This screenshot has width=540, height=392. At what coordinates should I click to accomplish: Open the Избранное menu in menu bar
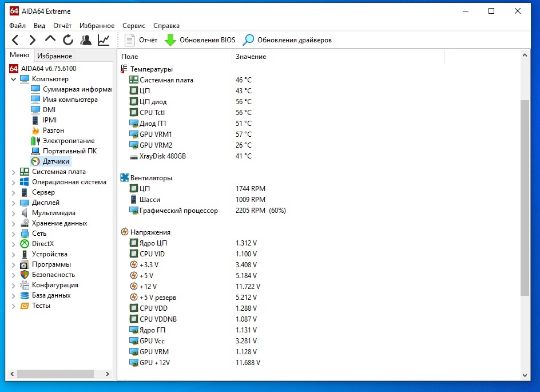point(97,26)
